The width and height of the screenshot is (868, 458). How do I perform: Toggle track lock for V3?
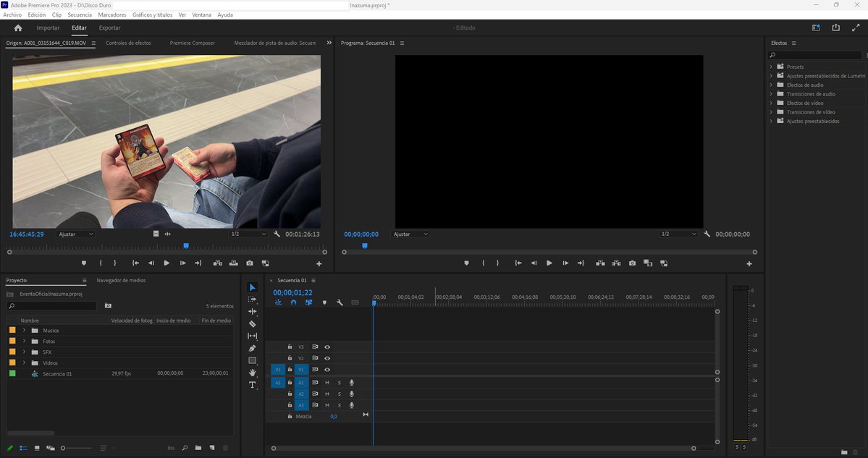point(290,347)
